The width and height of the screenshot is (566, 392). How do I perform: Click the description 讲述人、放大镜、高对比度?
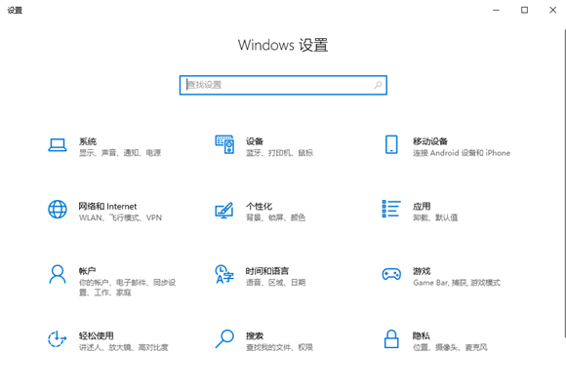click(124, 347)
